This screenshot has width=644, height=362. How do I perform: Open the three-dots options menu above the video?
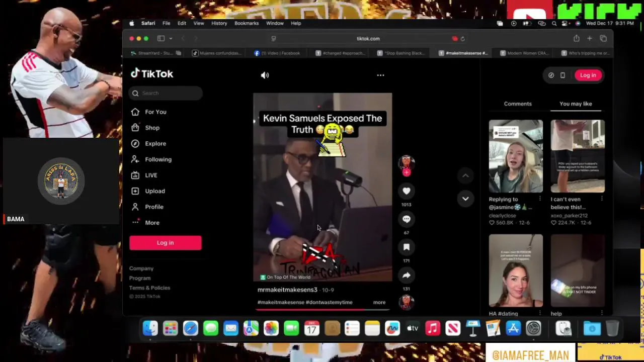(380, 75)
